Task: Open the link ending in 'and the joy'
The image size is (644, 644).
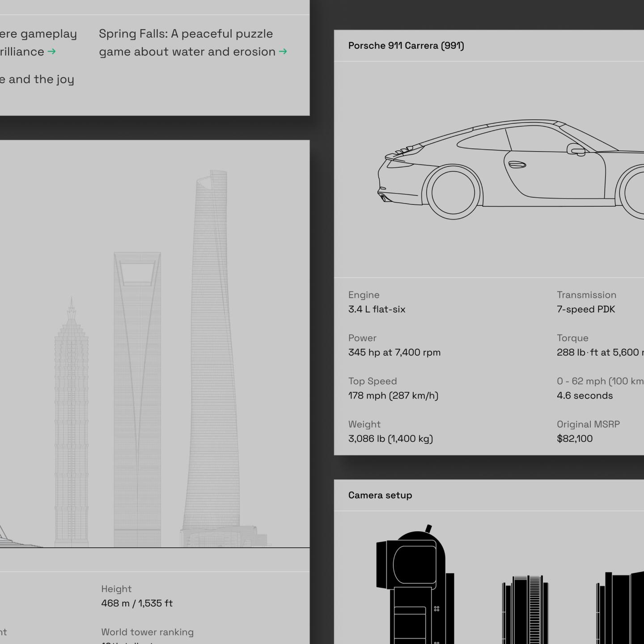Action: [37, 80]
